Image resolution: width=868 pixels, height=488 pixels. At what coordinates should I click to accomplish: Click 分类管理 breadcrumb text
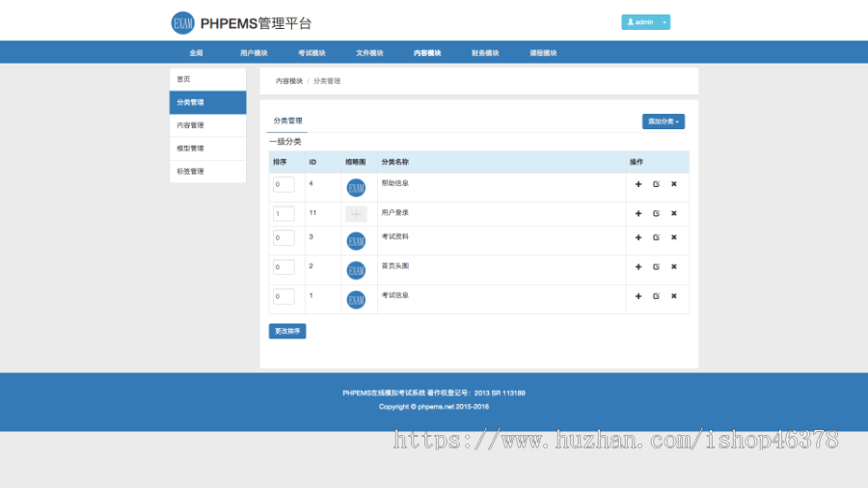[327, 81]
